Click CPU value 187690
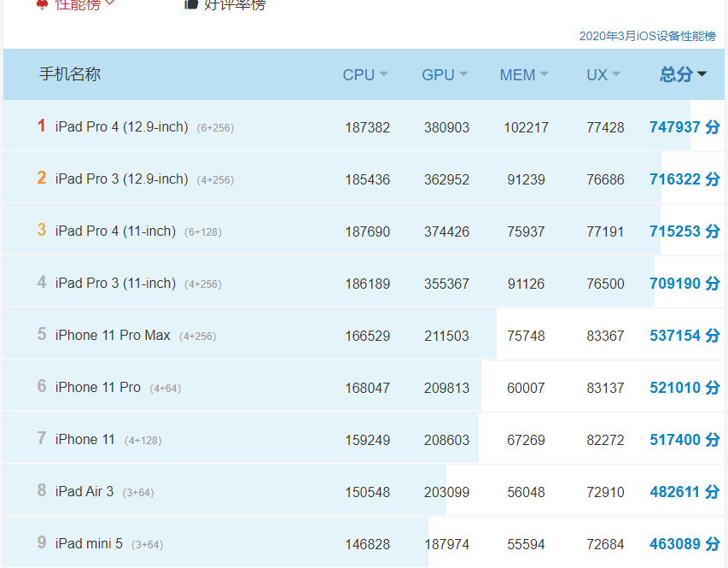 pos(367,231)
